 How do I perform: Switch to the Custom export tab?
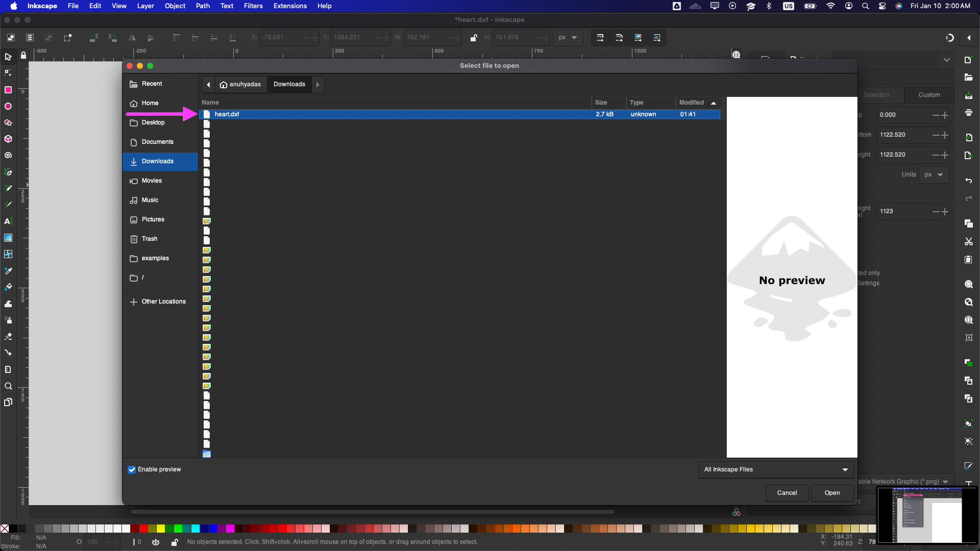click(x=929, y=95)
